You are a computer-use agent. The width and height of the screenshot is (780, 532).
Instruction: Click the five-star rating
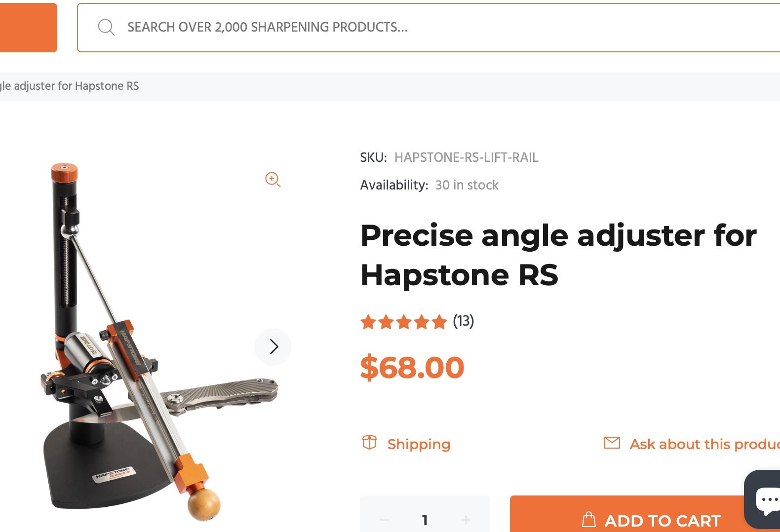(403, 322)
